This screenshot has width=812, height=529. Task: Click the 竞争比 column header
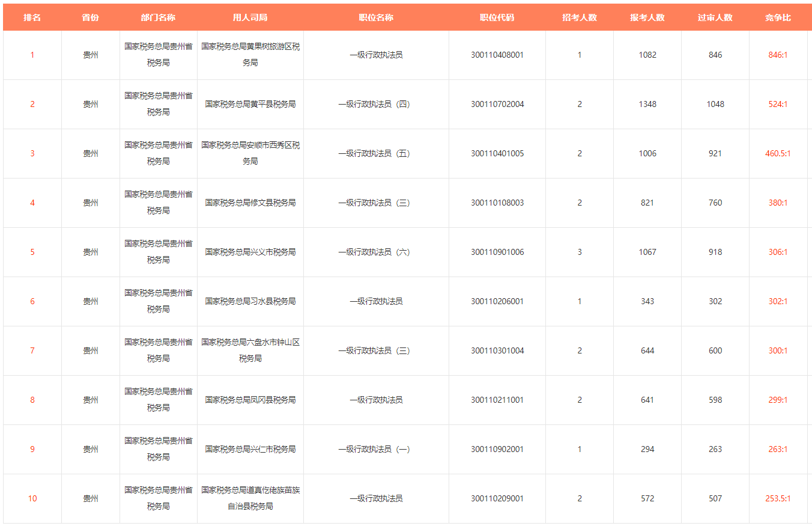coord(778,17)
